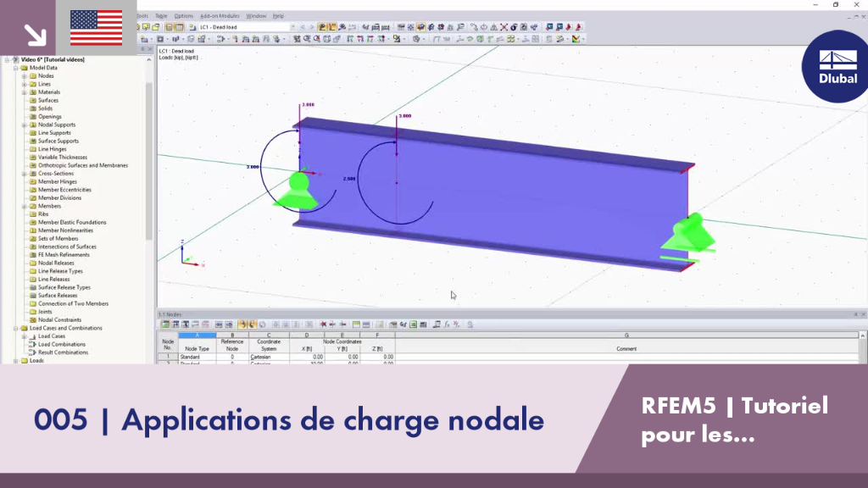Click next load case arrow in toolbar

coord(312,27)
